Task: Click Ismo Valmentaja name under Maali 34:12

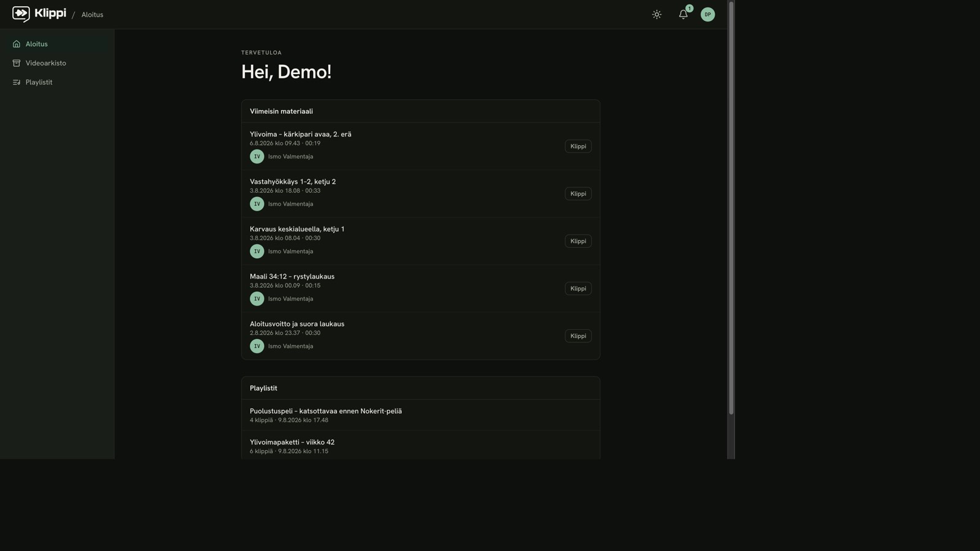Action: [290, 299]
